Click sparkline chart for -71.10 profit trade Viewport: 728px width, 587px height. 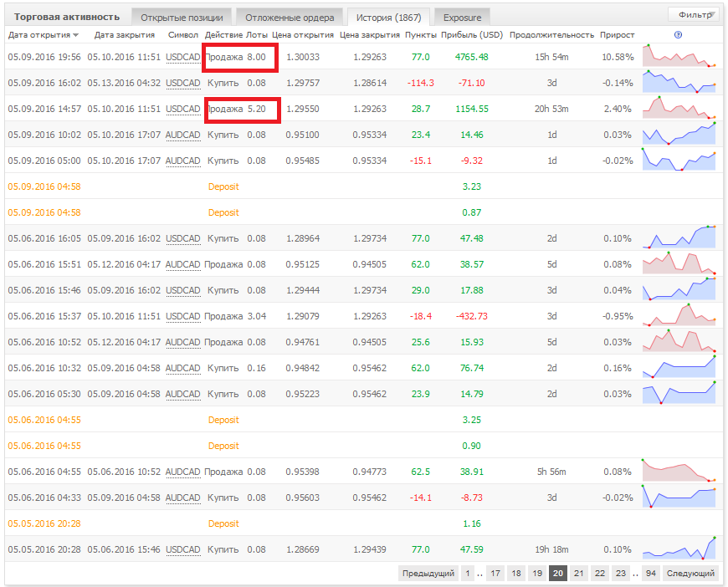pyautogui.click(x=679, y=82)
